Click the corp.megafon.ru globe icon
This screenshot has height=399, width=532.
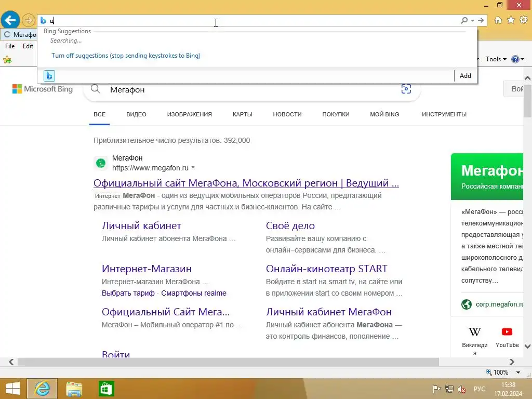(x=467, y=304)
